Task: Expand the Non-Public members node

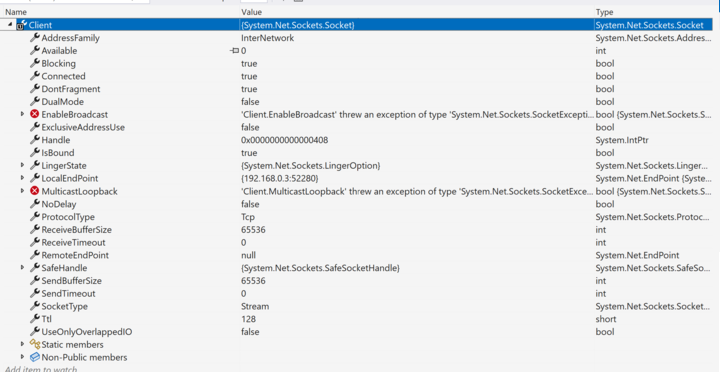Action: pos(22,357)
